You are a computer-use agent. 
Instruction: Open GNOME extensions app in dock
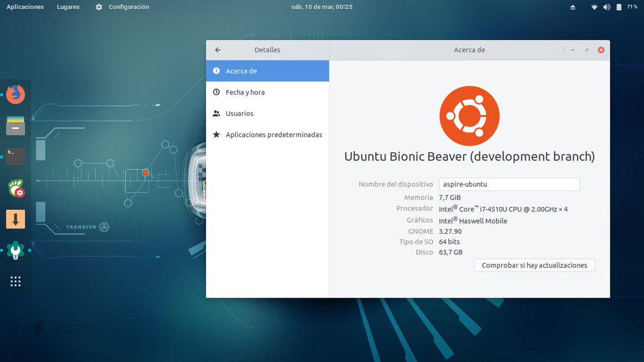(16, 188)
